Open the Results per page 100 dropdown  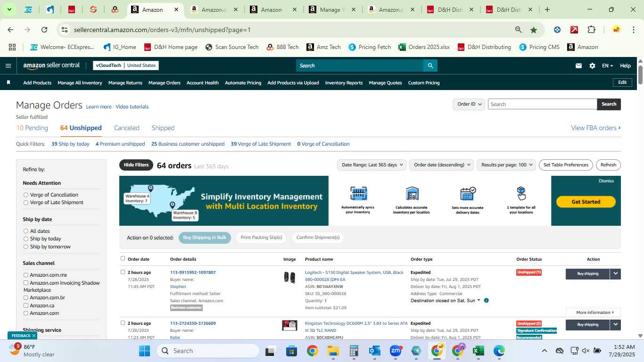pos(506,165)
